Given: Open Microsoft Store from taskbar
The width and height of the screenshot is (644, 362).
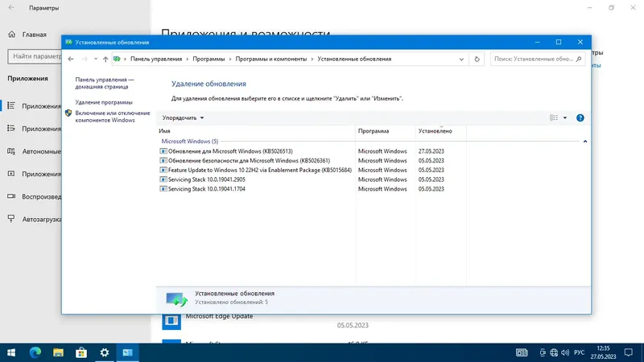Looking at the screenshot, I should coord(81,352).
